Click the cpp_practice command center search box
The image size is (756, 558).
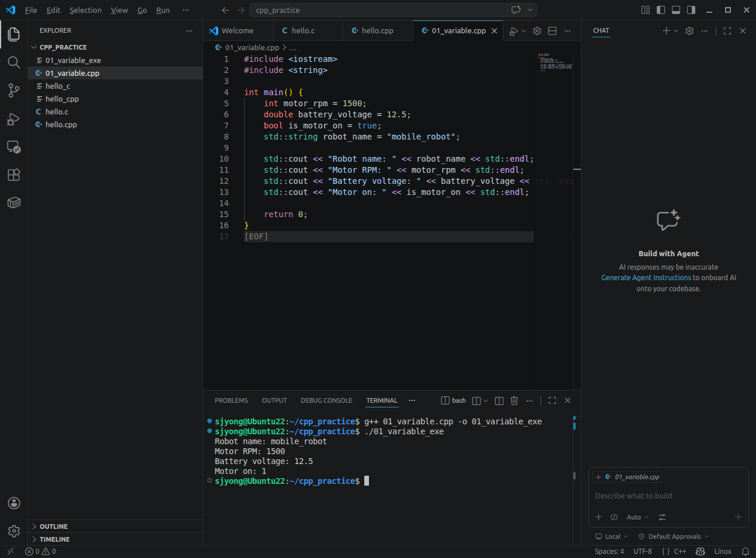click(379, 10)
